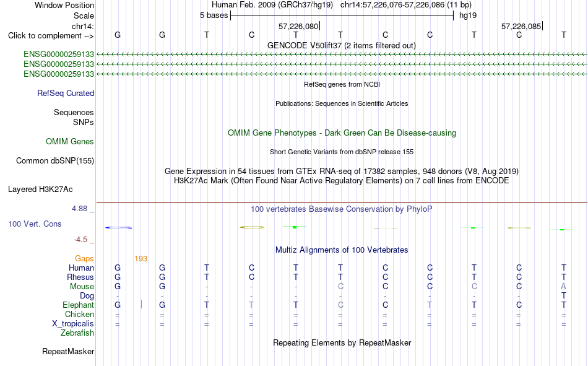Click the H3K27Ac Mark ENCODE title
Screen dimensions: 588x366
pyautogui.click(x=342, y=181)
